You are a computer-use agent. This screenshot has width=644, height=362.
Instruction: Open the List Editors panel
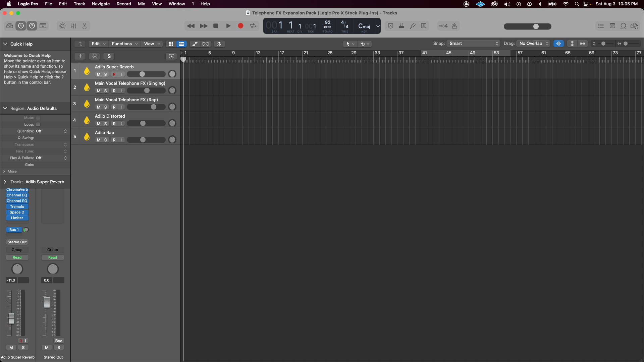pyautogui.click(x=601, y=26)
